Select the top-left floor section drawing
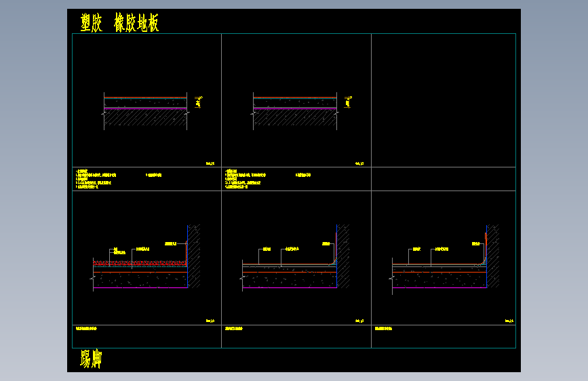The height and width of the screenshot is (381, 588). click(x=146, y=111)
